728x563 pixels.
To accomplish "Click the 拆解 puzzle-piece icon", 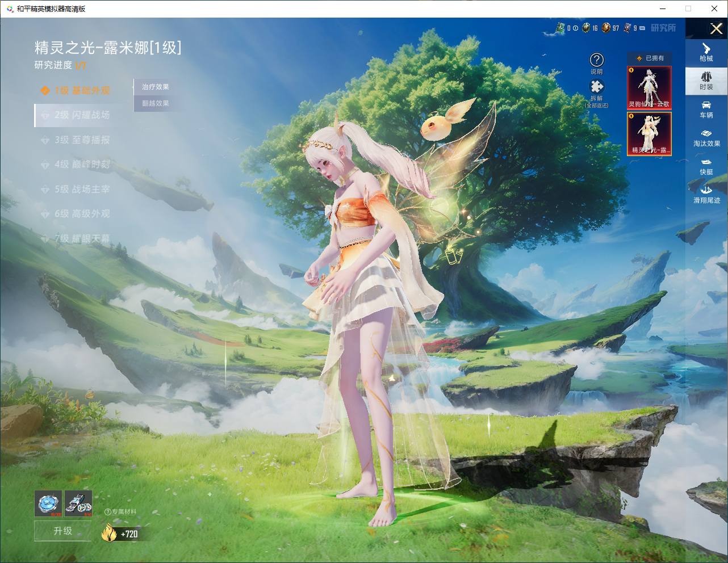I will click(596, 86).
